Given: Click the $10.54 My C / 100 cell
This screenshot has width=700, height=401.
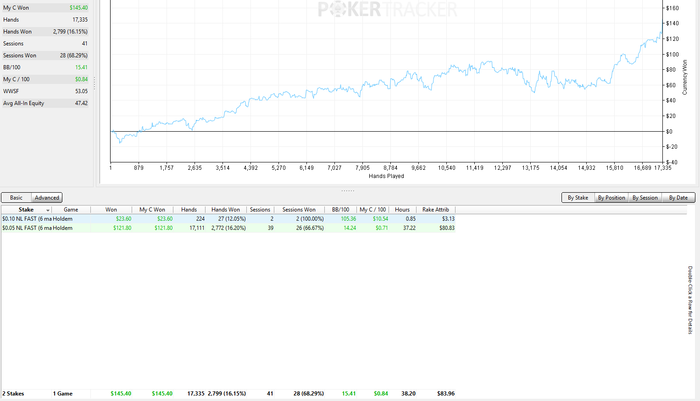Looking at the screenshot, I should click(x=380, y=219).
